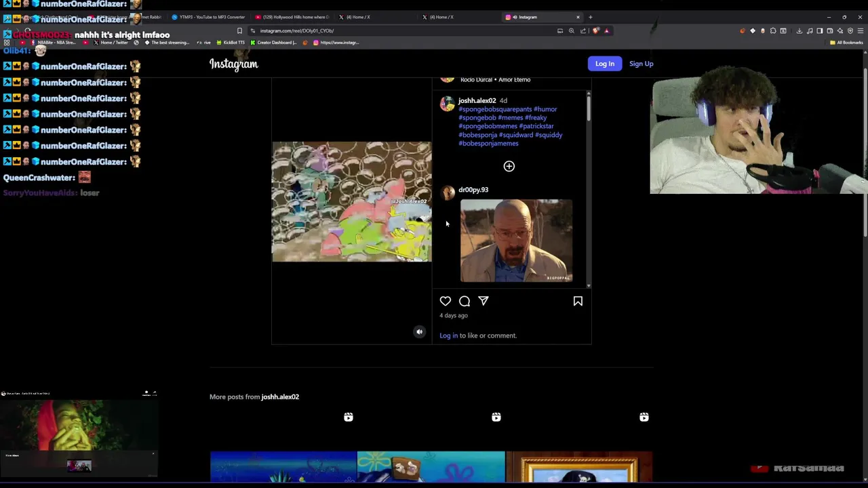Click the "Log in" to like or comment link
Viewport: 868px width, 488px height.
[x=448, y=335]
